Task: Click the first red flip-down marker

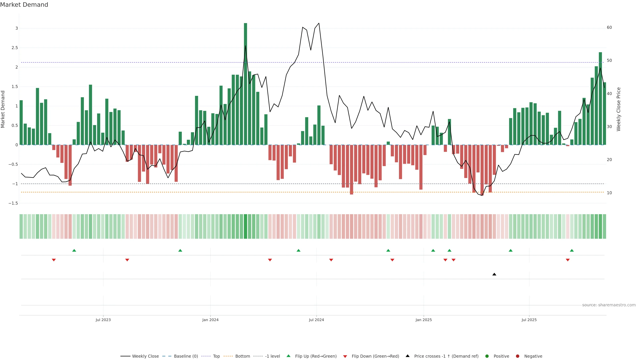Action: (54, 260)
